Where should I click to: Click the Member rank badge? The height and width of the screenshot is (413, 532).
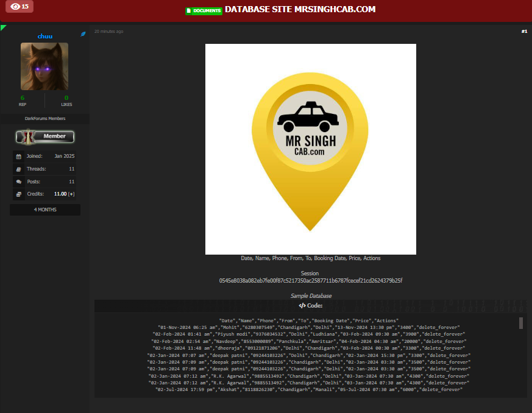coord(45,136)
